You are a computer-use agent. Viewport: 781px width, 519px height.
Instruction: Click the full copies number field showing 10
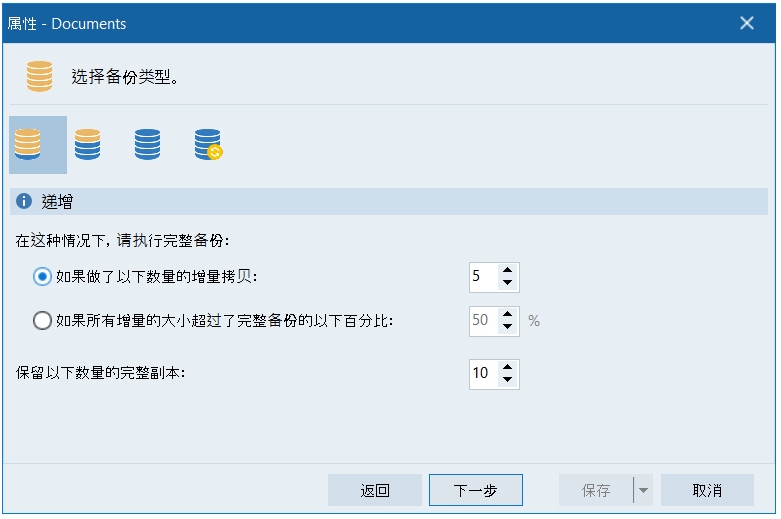(482, 374)
